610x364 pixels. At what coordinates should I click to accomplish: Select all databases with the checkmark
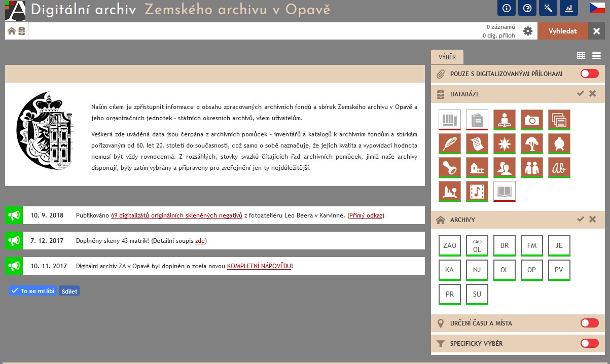click(x=581, y=94)
